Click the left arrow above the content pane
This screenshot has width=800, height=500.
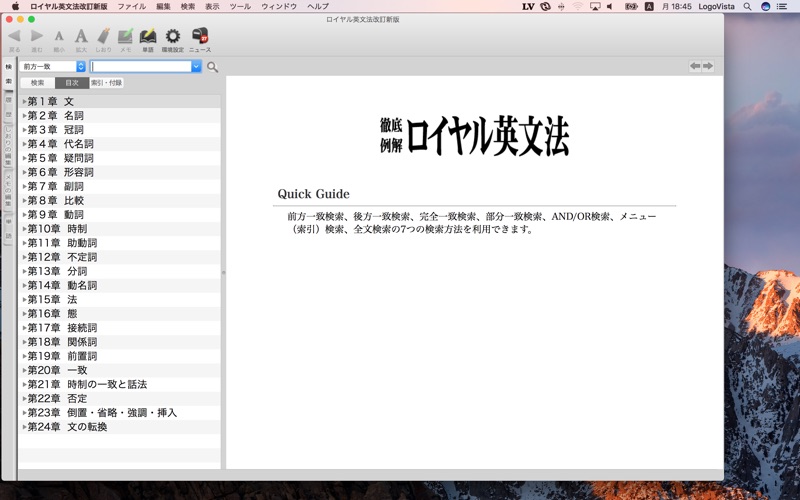[695, 66]
